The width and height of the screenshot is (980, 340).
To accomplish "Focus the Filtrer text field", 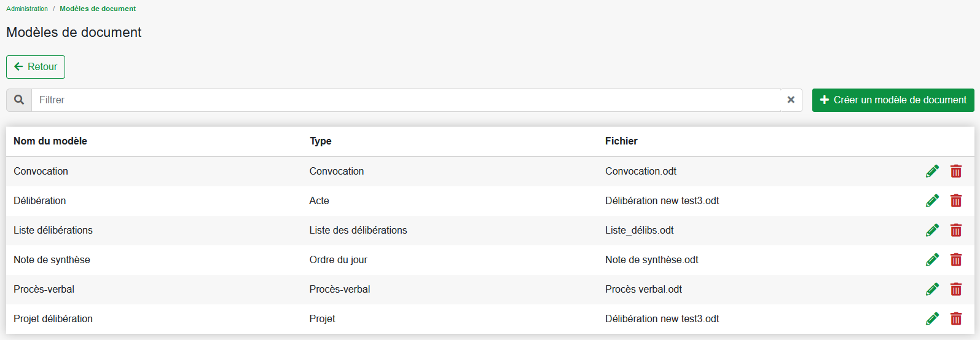I will coord(406,100).
